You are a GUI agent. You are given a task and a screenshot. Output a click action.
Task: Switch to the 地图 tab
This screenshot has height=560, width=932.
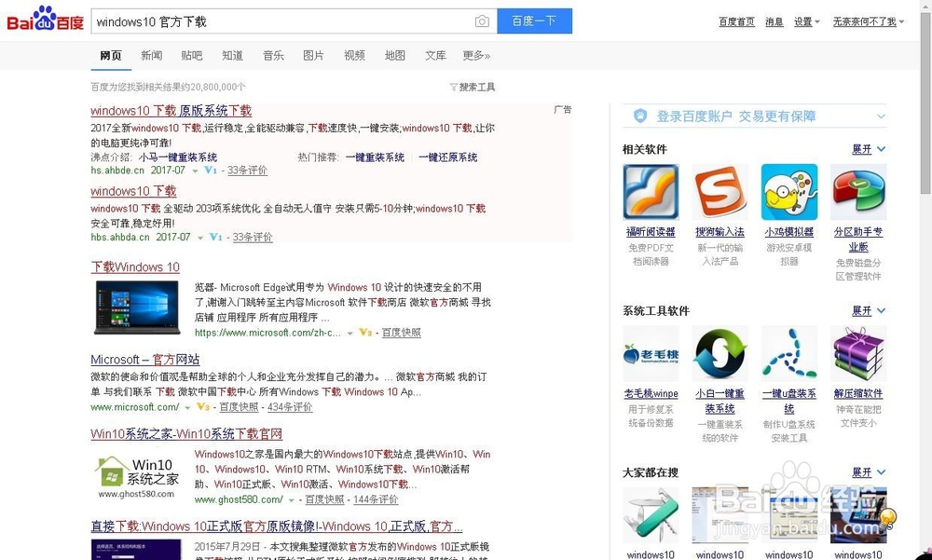[x=394, y=55]
